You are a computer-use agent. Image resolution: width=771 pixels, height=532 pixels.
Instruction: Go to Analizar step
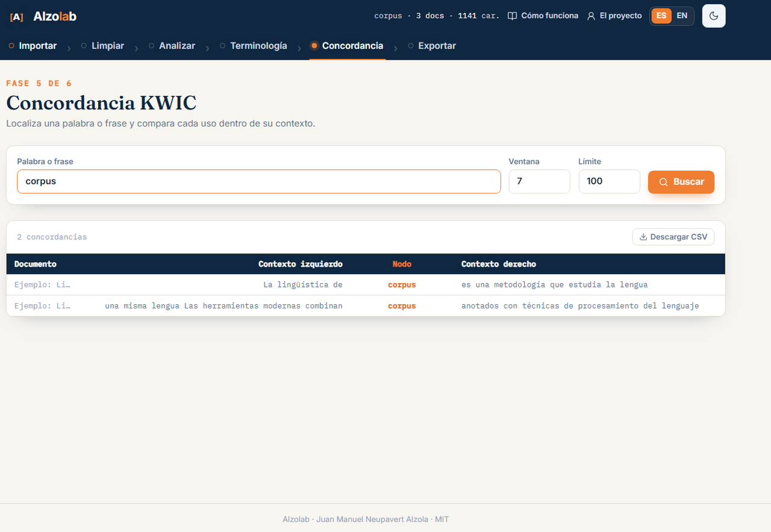(172, 46)
